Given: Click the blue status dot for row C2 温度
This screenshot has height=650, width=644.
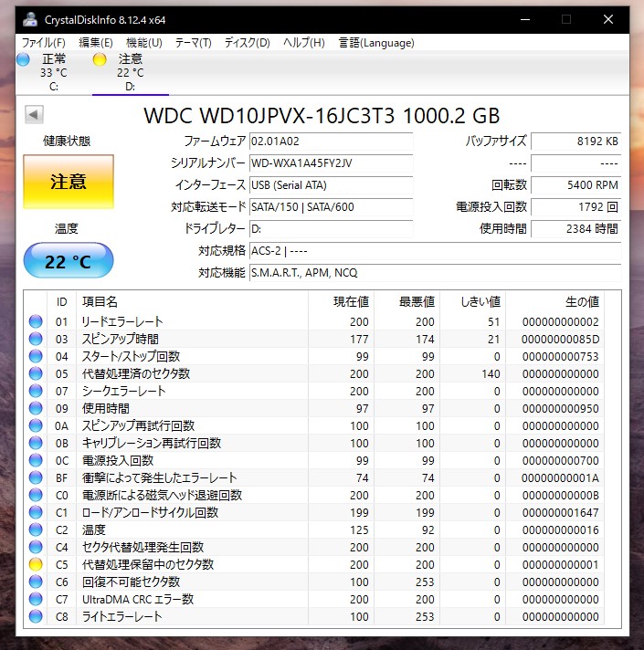Looking at the screenshot, I should pyautogui.click(x=36, y=529).
